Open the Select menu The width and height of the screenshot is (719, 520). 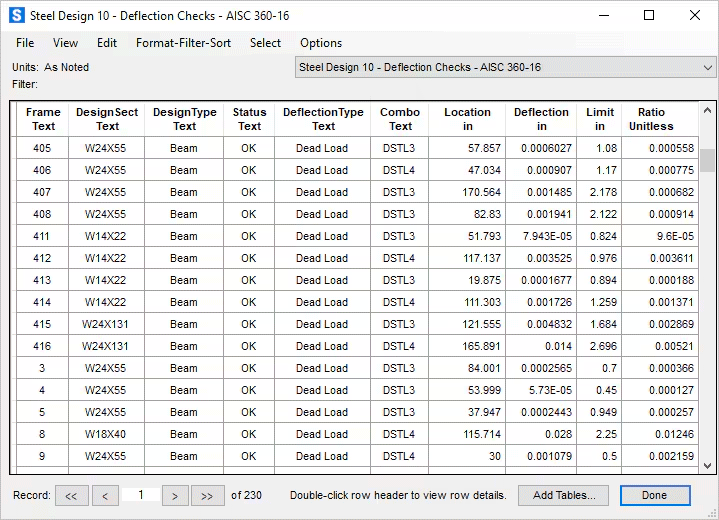click(265, 43)
